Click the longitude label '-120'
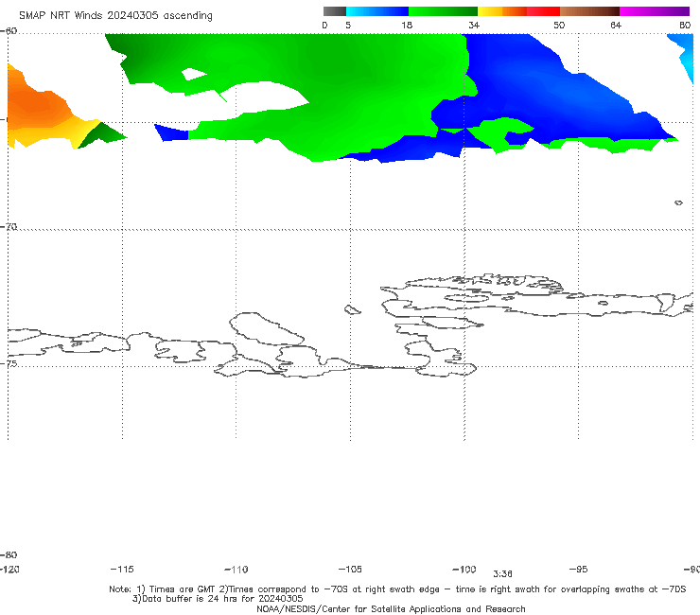700x615 pixels. pos(9,570)
